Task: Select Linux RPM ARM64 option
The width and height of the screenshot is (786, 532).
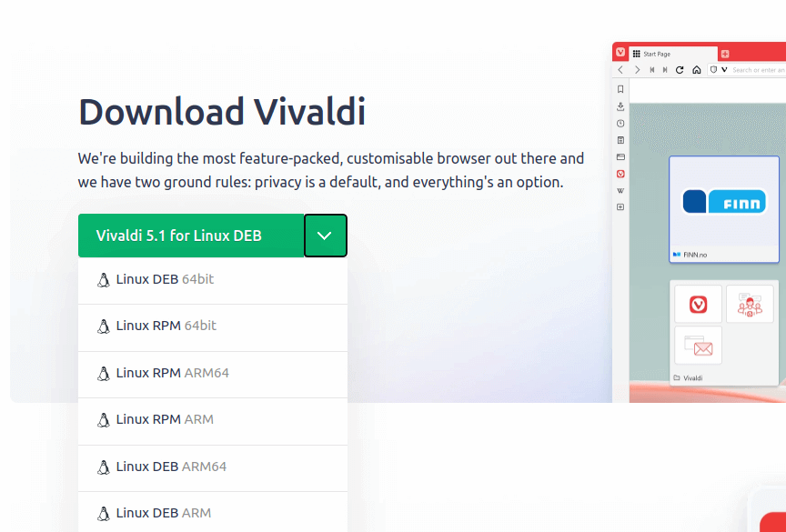Action: point(213,373)
